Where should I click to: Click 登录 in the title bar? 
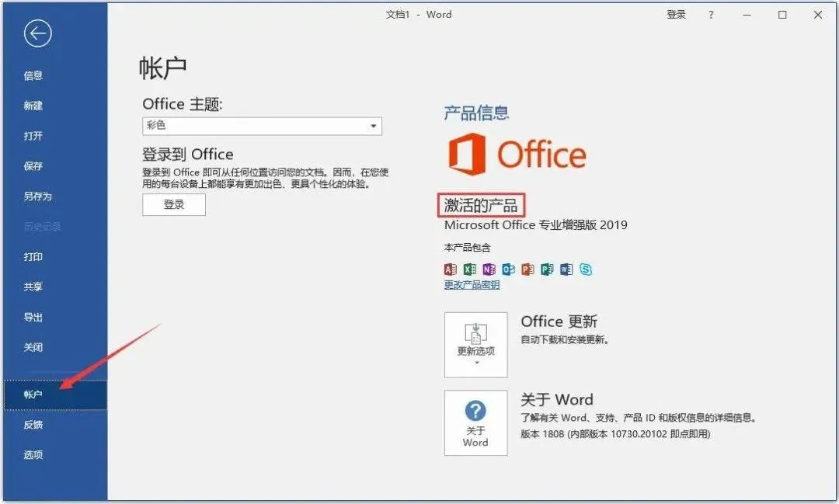click(x=677, y=15)
